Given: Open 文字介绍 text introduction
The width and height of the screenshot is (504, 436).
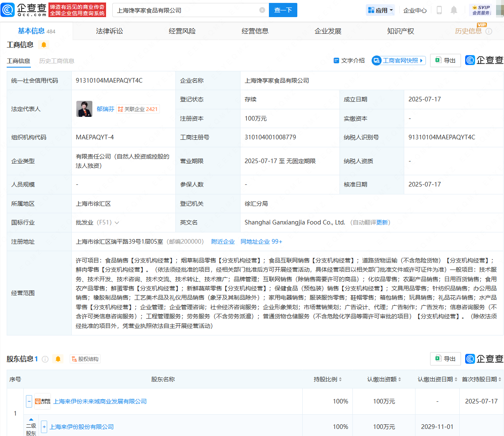Looking at the screenshot, I should coord(349,60).
